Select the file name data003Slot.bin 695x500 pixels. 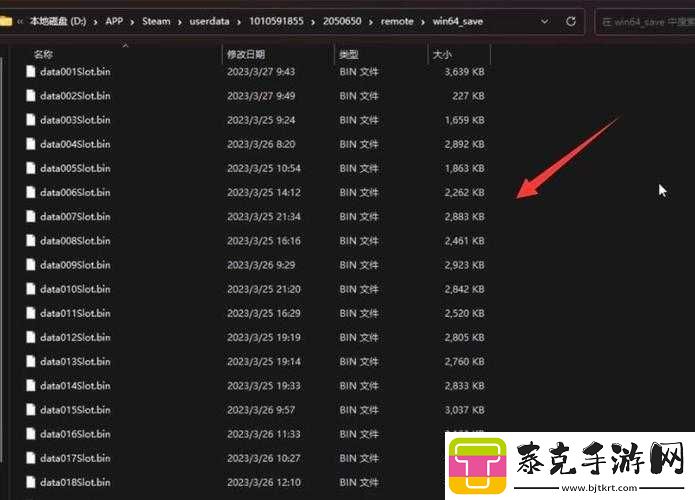coord(75,120)
